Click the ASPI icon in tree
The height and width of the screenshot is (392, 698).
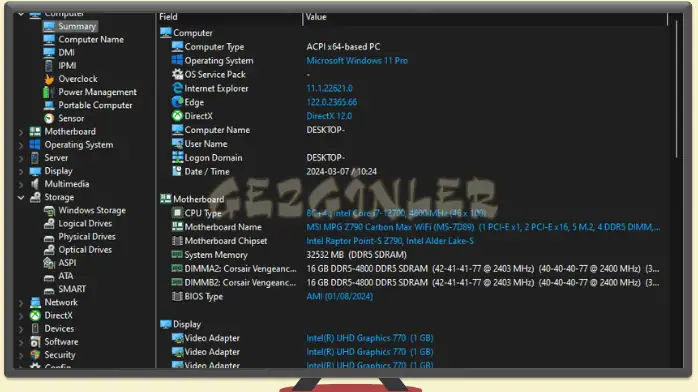pos(49,263)
